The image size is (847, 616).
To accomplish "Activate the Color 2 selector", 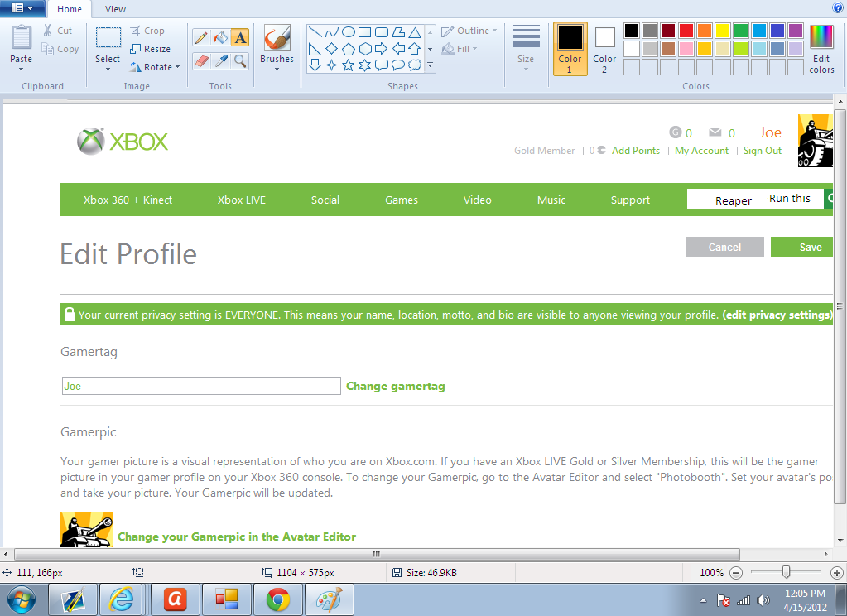I will (x=604, y=49).
